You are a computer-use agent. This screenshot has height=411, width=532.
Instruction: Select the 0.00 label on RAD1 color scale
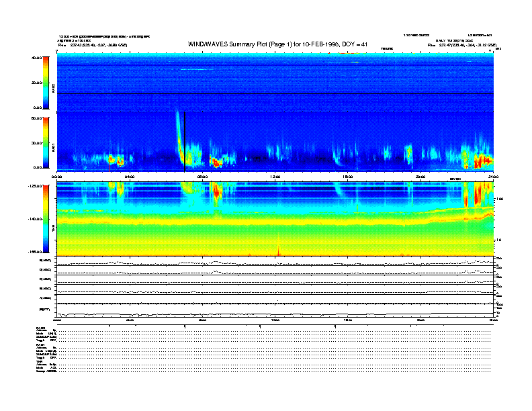click(x=38, y=167)
